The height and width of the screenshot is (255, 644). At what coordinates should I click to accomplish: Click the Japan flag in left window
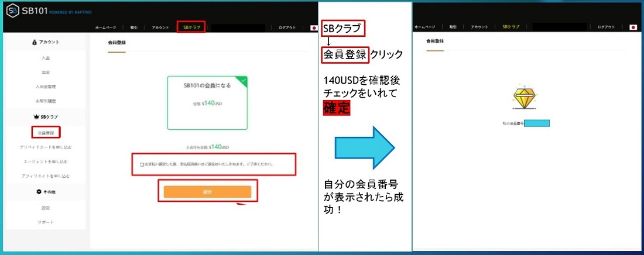(x=314, y=27)
